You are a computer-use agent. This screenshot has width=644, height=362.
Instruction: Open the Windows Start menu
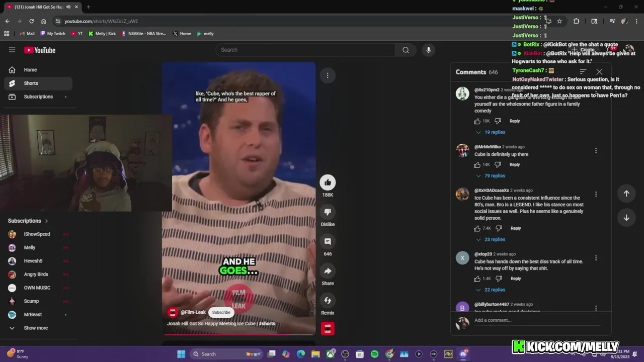(x=181, y=354)
